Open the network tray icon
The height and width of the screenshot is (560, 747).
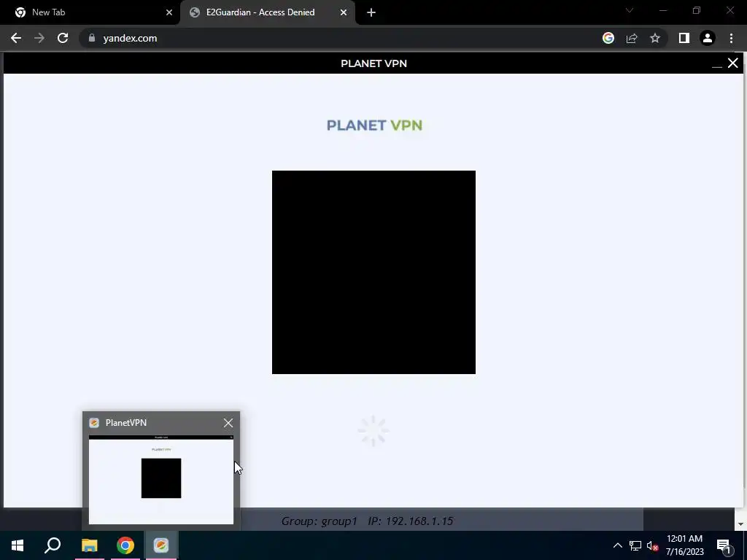tap(635, 545)
